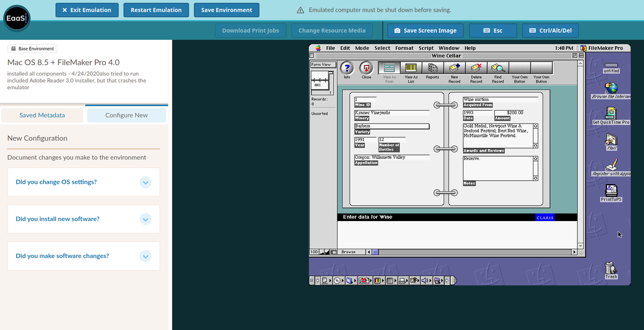The width and height of the screenshot is (644, 330).
Task: Click Restart Emulation button
Action: point(156,10)
